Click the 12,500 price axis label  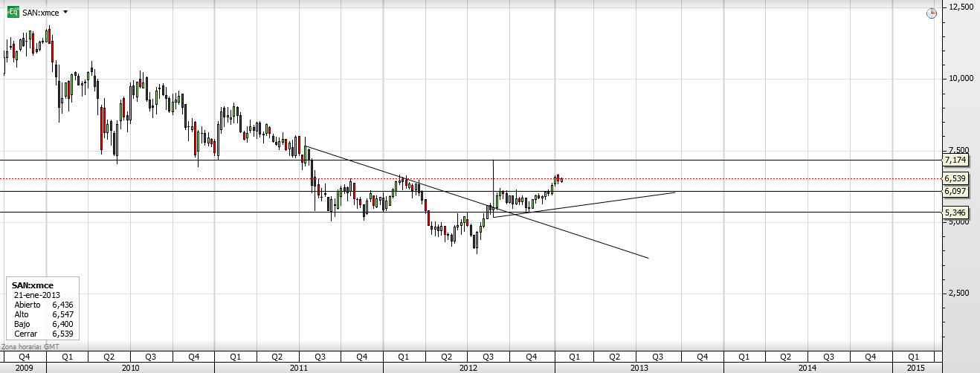pyautogui.click(x=960, y=7)
